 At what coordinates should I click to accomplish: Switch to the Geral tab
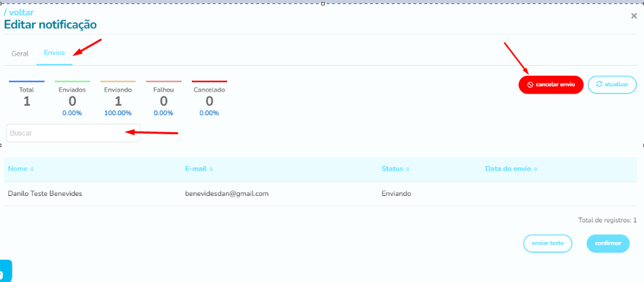pos(20,54)
